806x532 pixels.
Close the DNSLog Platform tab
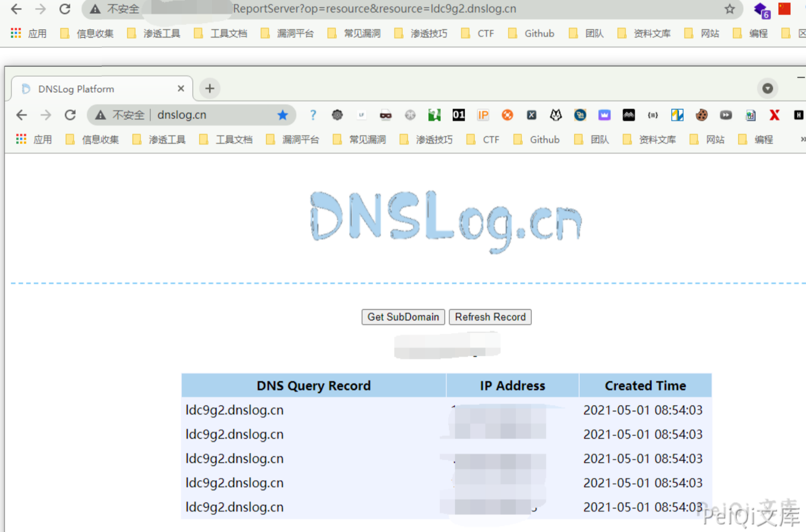(x=181, y=89)
